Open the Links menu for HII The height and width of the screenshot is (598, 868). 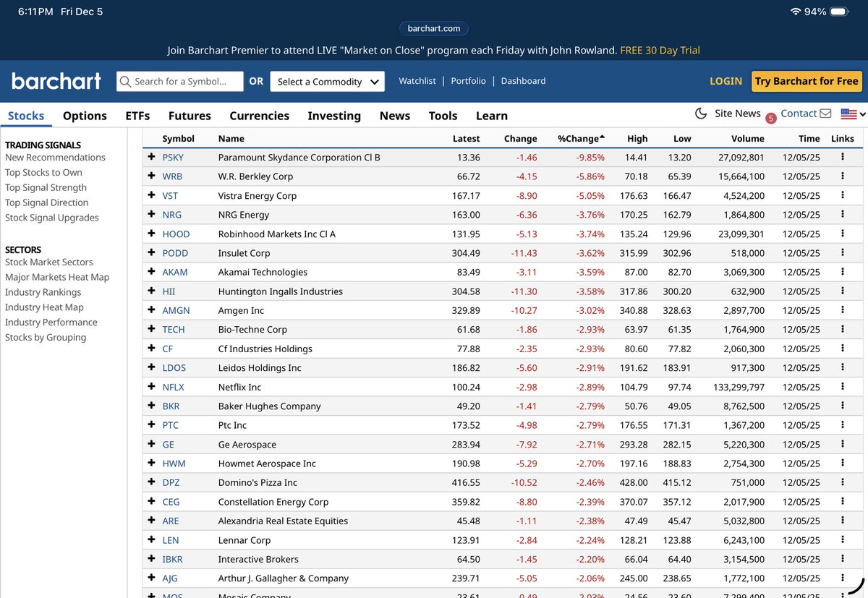pyautogui.click(x=843, y=291)
